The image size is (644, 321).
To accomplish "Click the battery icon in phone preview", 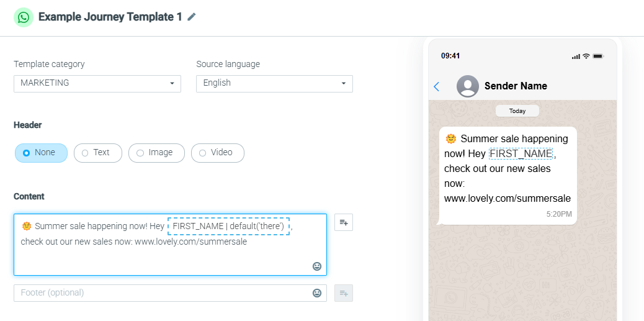I will (x=598, y=56).
